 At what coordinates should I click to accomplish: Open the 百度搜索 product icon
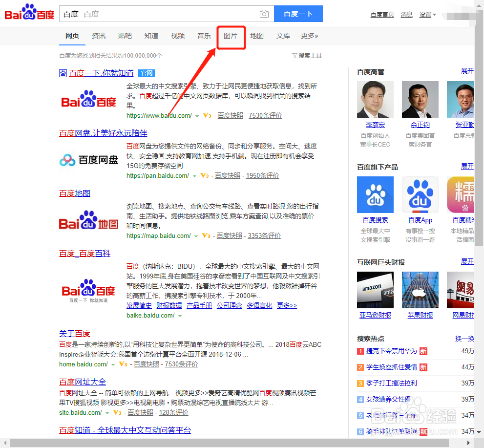coord(375,195)
